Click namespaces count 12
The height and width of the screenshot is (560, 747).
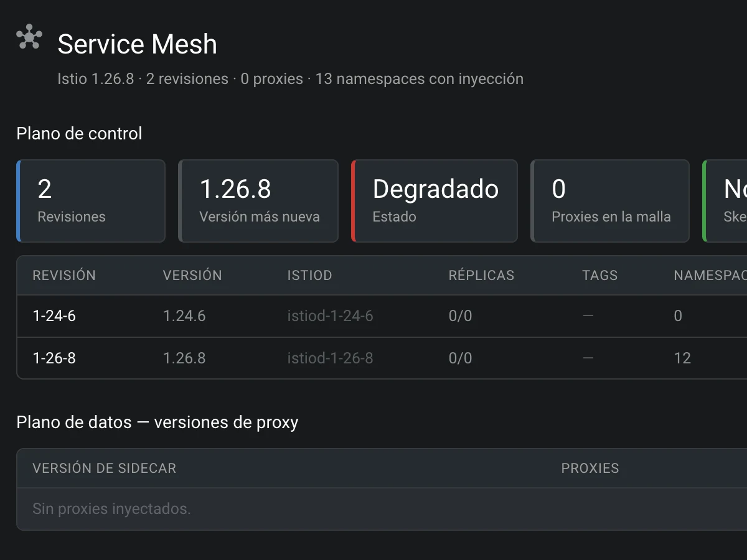682,358
